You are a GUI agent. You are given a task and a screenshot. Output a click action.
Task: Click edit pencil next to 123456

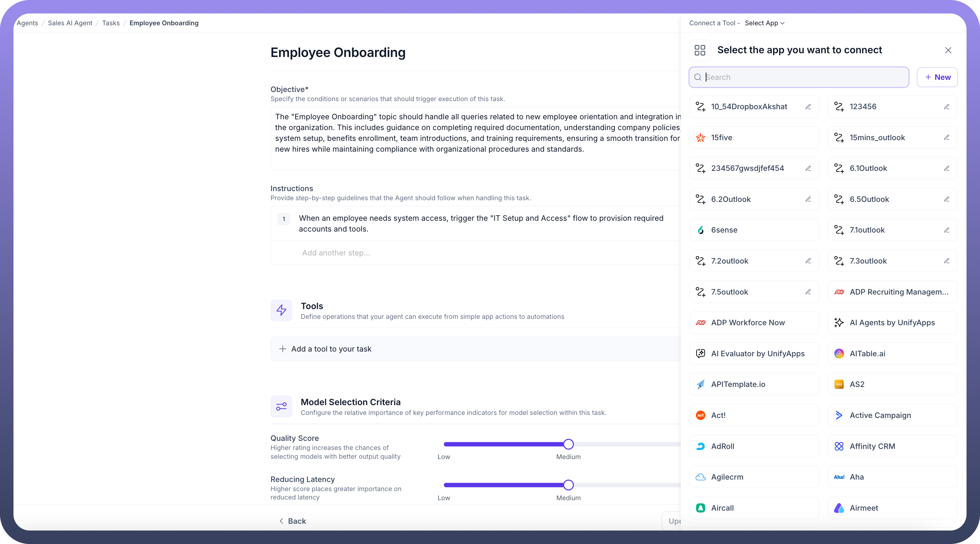947,107
